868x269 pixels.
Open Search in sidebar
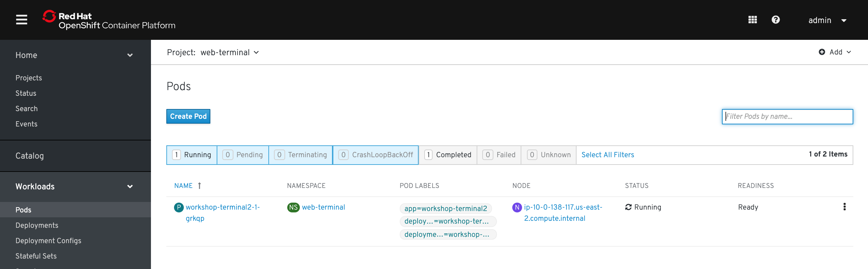(27, 109)
